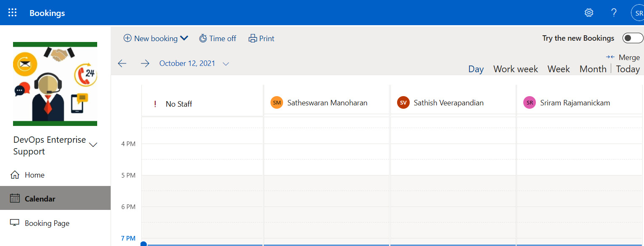This screenshot has height=246, width=644.
Task: Select the Satheswaran Manoharan staff column header
Action: 327,103
